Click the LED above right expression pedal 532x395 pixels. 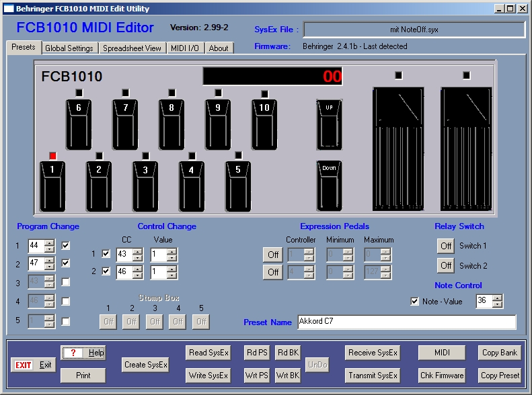(x=467, y=75)
